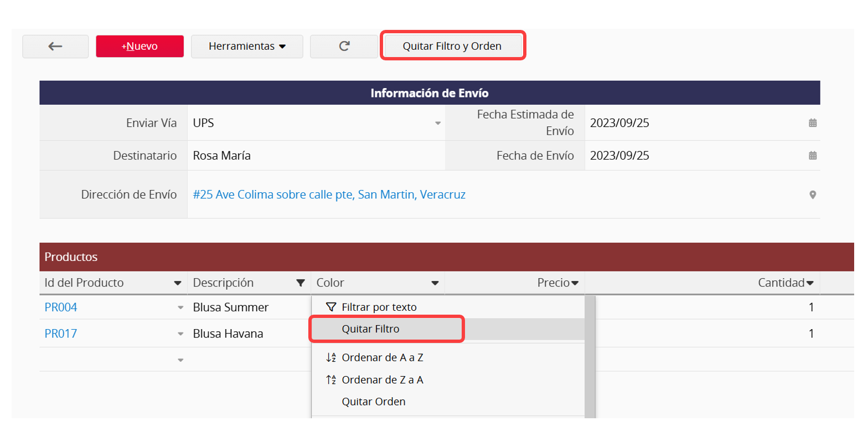Screen dimensions: 868x426
Task: Click the Descripción column filter icon
Action: click(x=301, y=283)
